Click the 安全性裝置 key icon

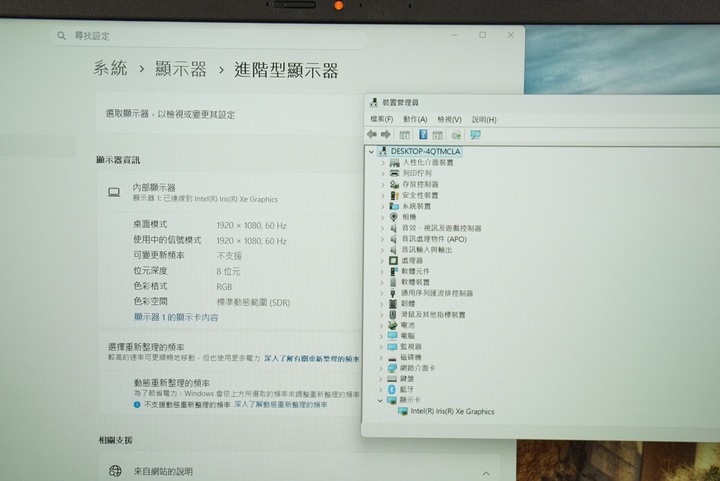(394, 195)
